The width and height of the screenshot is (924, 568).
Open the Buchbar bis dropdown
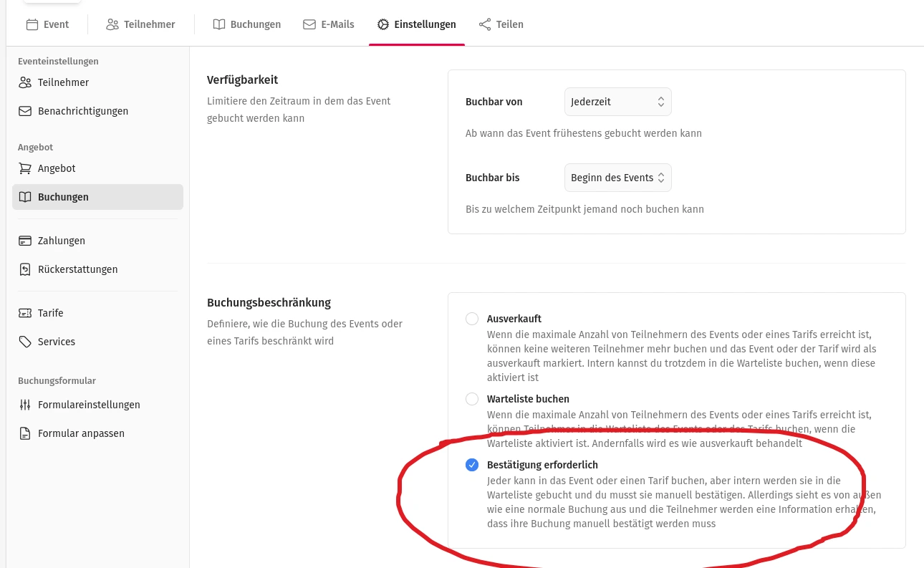[x=617, y=178]
